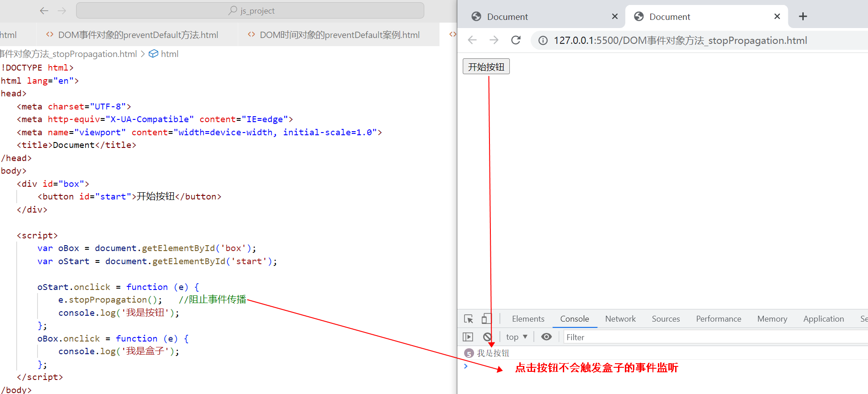868x394 pixels.
Task: Click the button id="start" code line
Action: coord(129,197)
